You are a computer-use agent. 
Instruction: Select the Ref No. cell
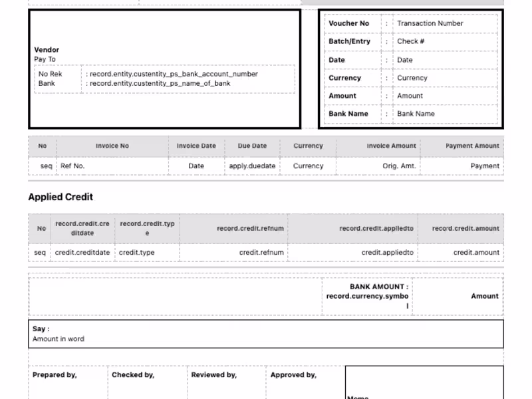pyautogui.click(x=112, y=166)
